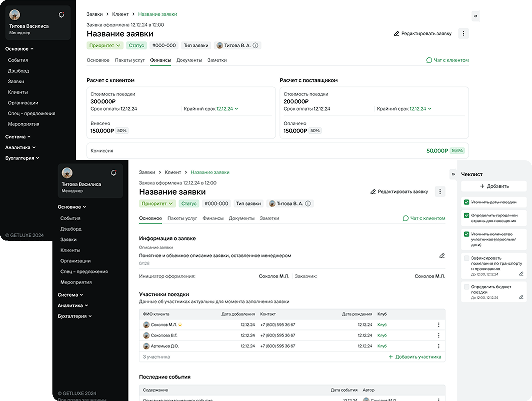
Task: Edit the 'Определить бюджет поездки' checklist item
Action: [521, 297]
